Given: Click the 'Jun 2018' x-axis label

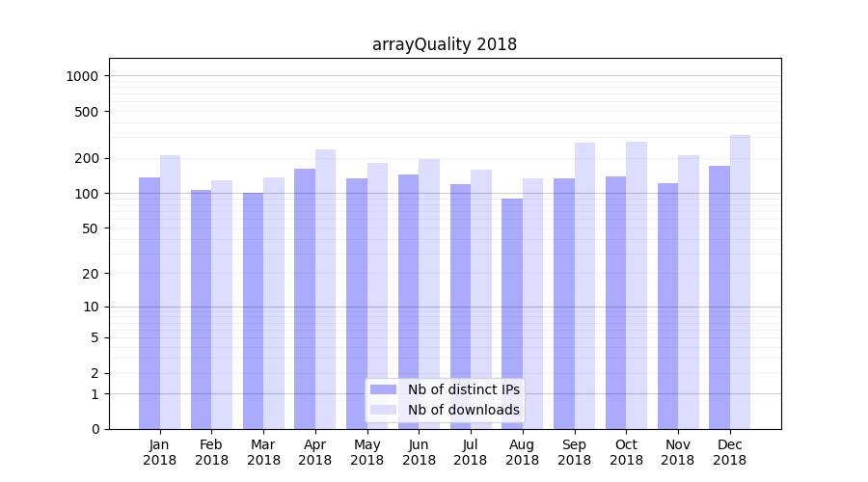Looking at the screenshot, I should [x=419, y=452].
